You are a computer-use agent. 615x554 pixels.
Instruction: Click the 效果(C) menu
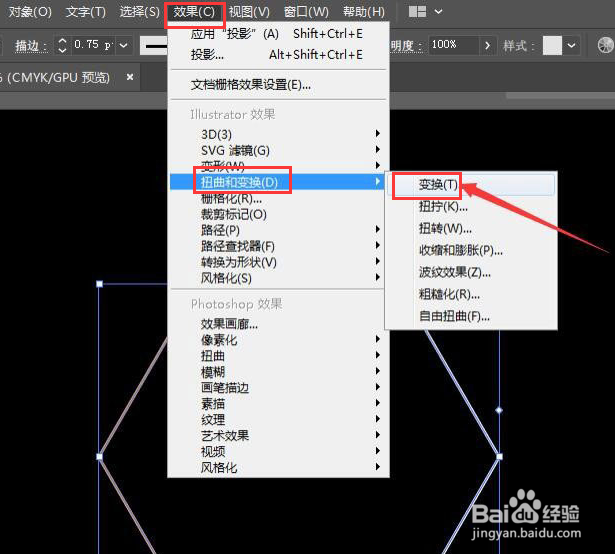[194, 12]
